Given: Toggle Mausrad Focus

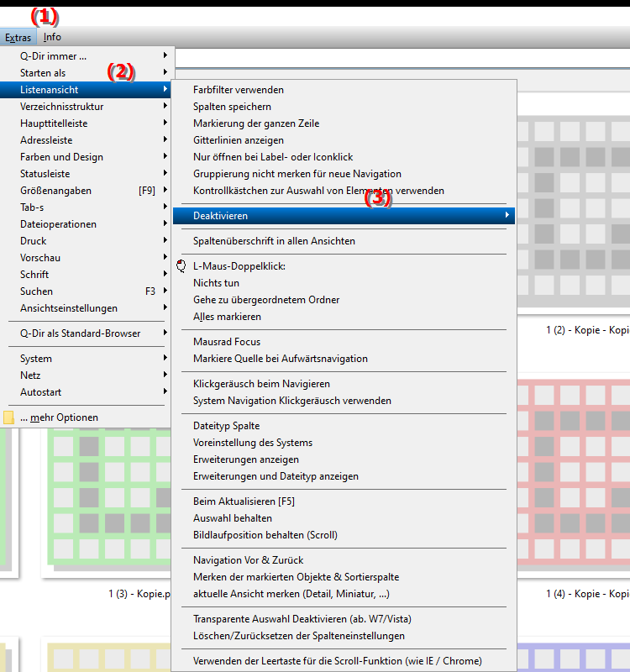Looking at the screenshot, I should (344, 342).
